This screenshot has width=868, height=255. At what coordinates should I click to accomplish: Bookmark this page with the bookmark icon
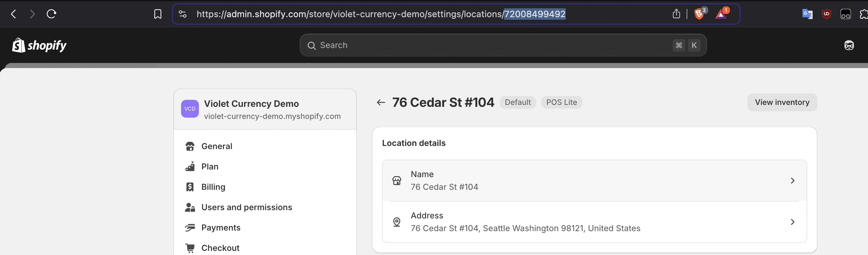[158, 14]
